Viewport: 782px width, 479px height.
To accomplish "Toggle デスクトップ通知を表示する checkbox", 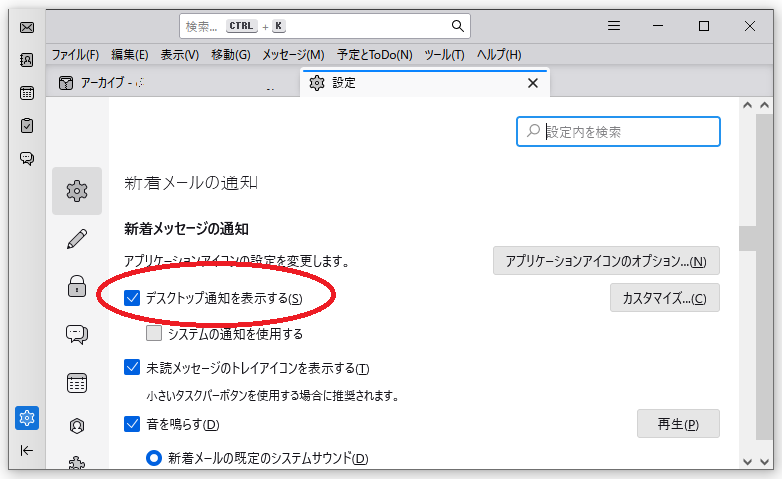I will coord(132,298).
